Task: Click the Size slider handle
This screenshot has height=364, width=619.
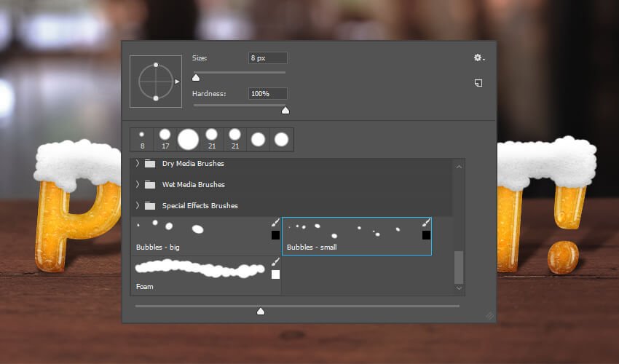Action: 196,77
